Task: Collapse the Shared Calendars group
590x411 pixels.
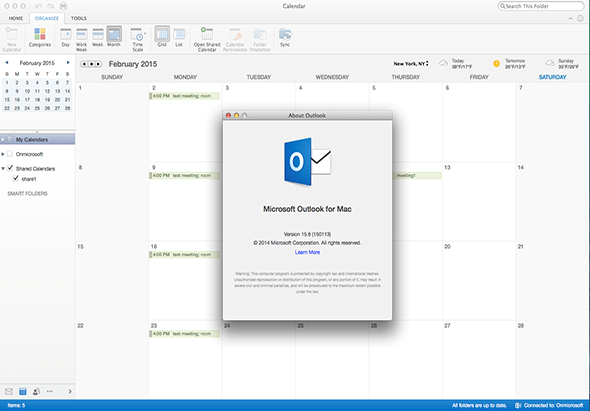Action: click(x=3, y=169)
